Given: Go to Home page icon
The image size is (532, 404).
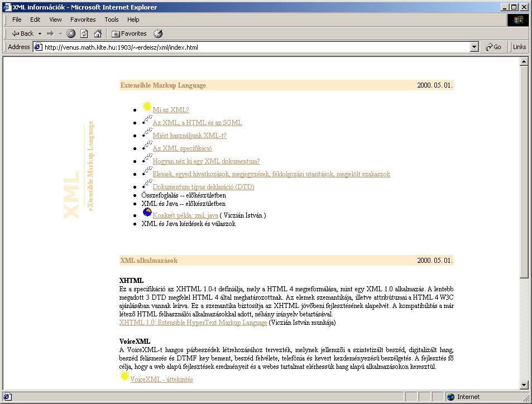Looking at the screenshot, I should point(98,33).
